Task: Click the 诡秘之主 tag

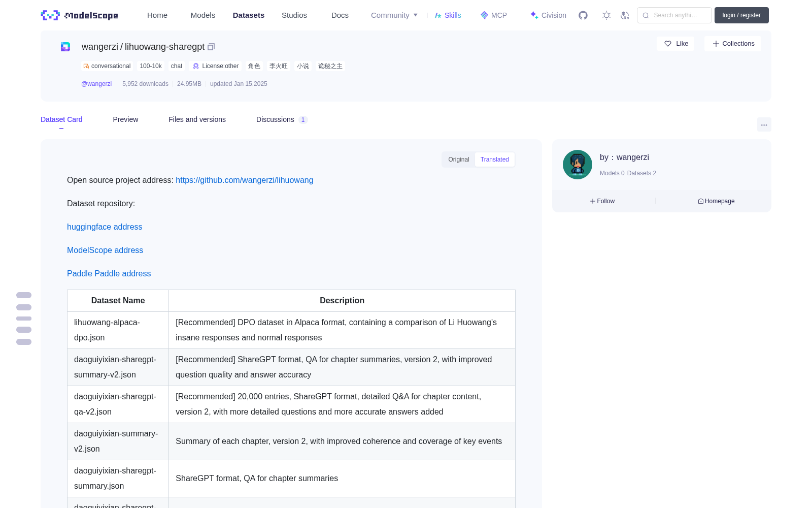Action: click(330, 66)
